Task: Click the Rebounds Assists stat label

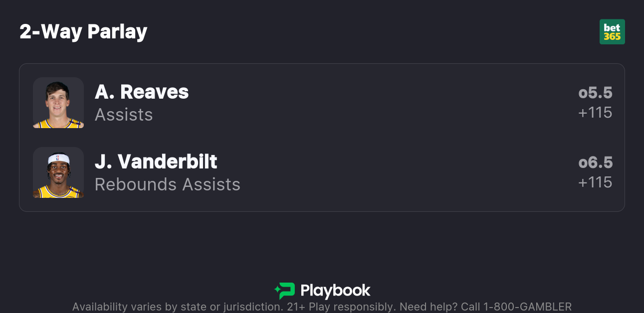Action: tap(168, 185)
